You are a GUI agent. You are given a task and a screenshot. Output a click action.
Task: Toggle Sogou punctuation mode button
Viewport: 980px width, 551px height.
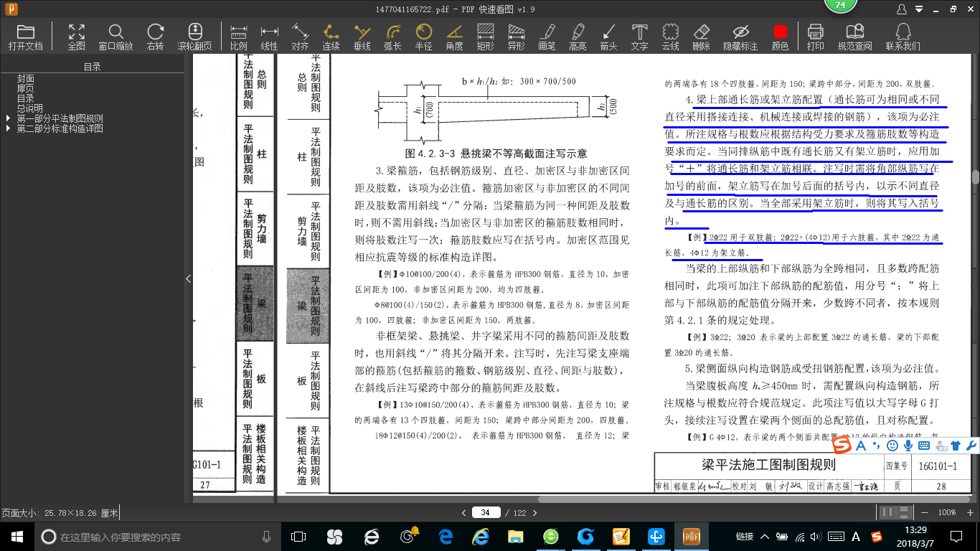pos(875,446)
